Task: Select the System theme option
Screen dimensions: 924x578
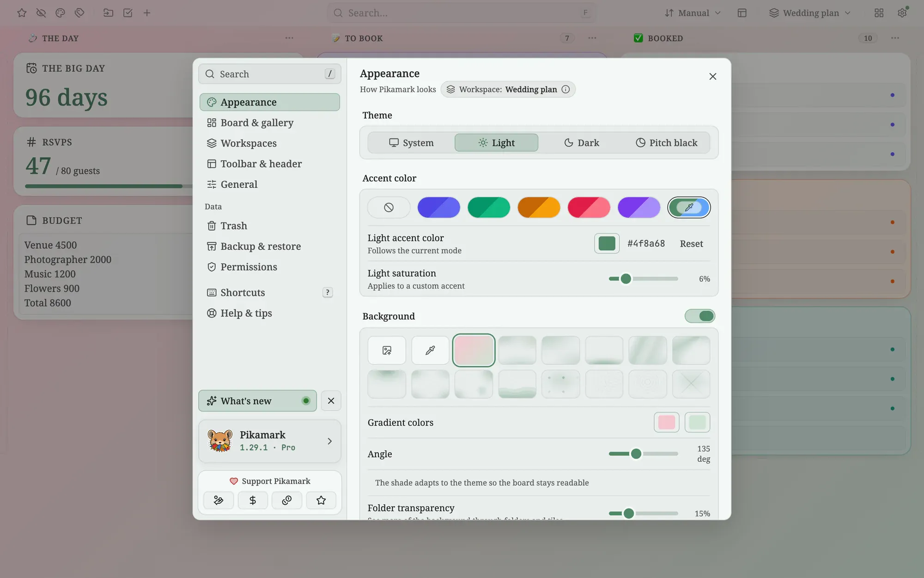Action: (411, 143)
